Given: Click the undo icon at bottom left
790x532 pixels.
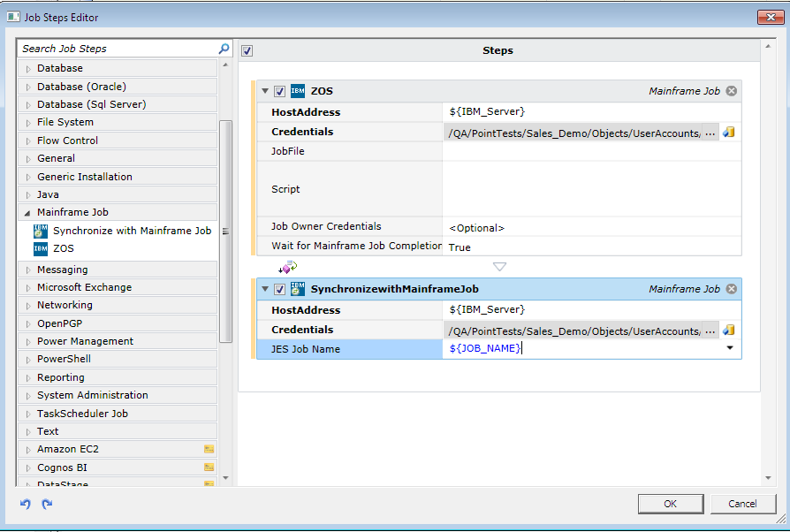Looking at the screenshot, I should (x=26, y=504).
